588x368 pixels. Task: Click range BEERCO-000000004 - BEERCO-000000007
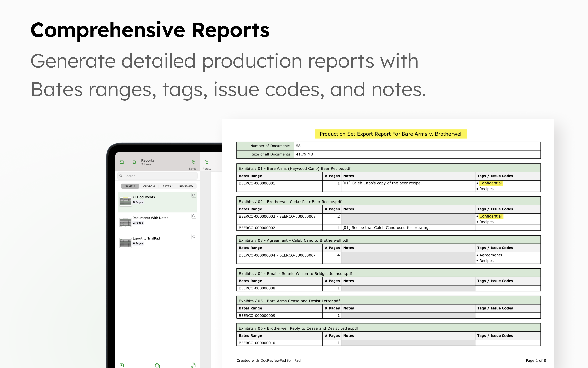click(x=277, y=255)
